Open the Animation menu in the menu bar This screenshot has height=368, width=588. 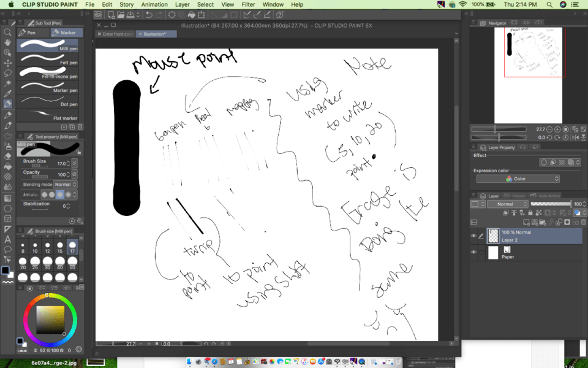pos(154,4)
